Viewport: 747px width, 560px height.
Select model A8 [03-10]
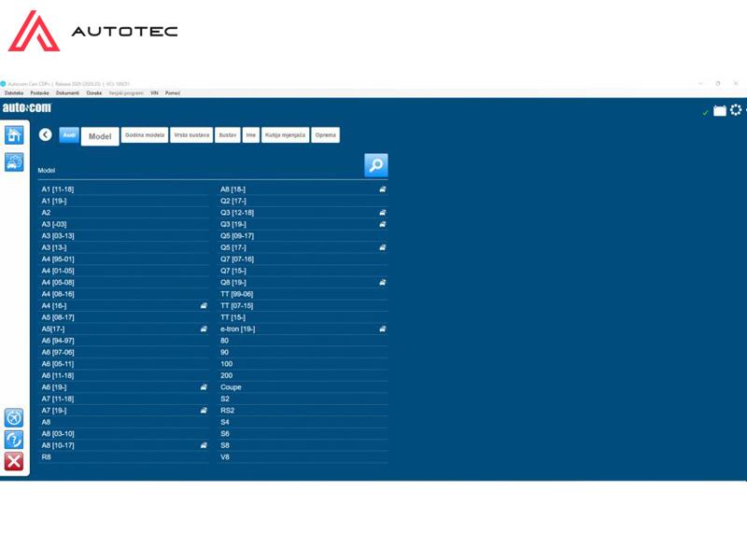coord(124,434)
